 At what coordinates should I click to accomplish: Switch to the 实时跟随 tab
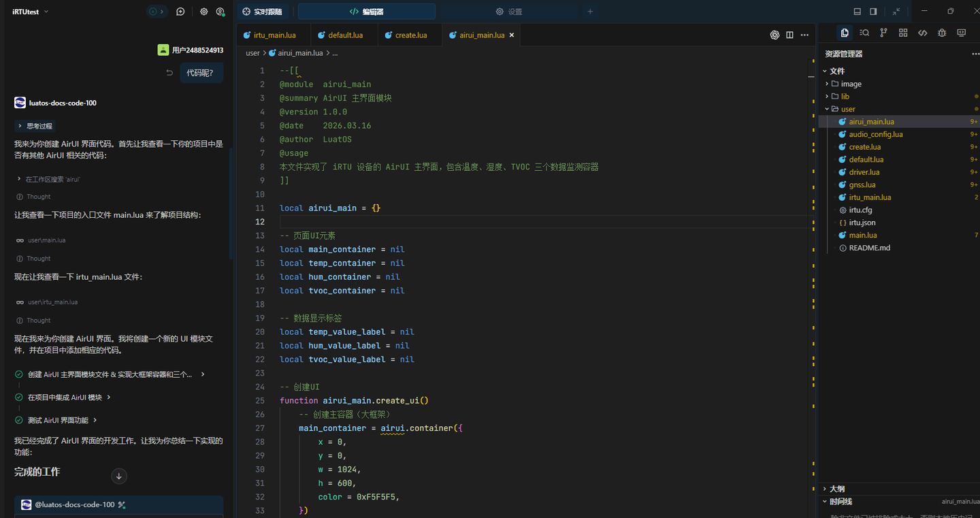point(262,12)
